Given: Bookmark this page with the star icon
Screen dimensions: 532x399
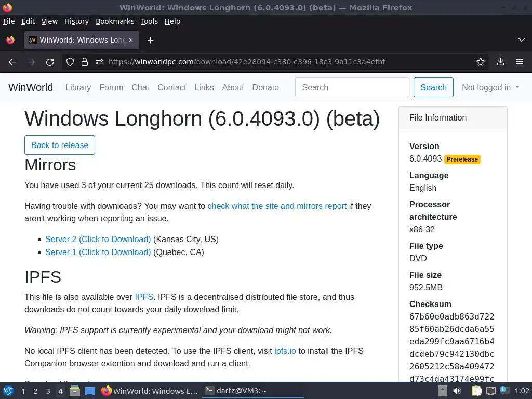Looking at the screenshot, I should [481, 62].
